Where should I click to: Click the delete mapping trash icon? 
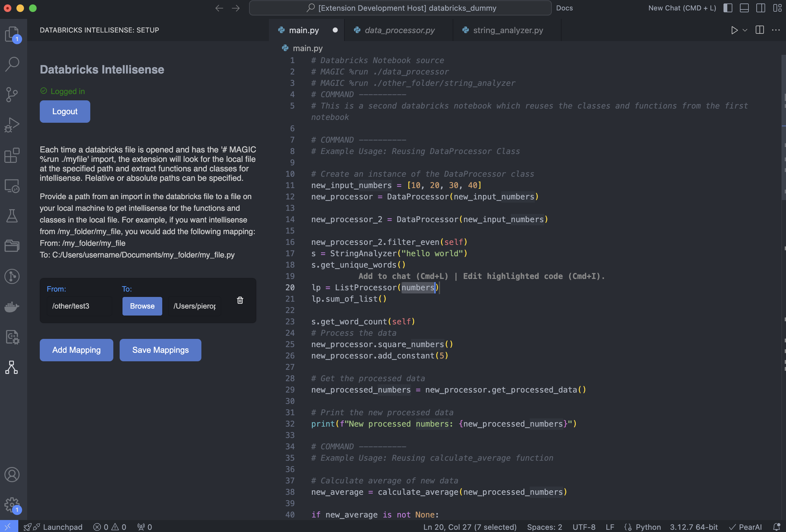point(240,300)
